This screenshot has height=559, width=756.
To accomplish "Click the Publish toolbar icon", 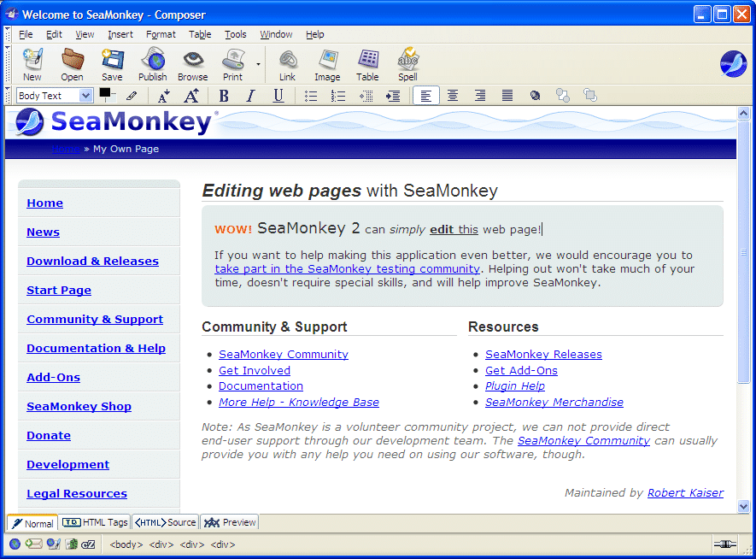I will coord(153,65).
